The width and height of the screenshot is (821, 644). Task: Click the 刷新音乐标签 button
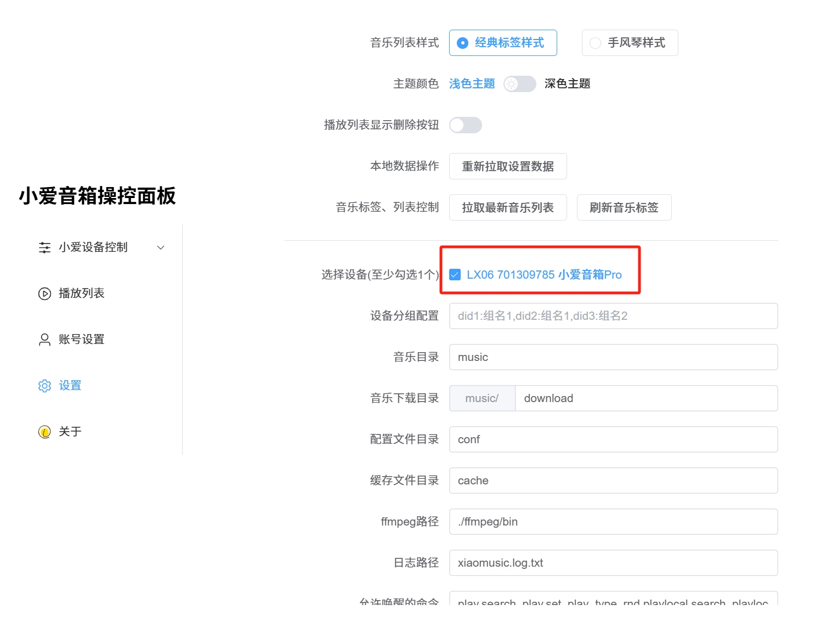[624, 207]
